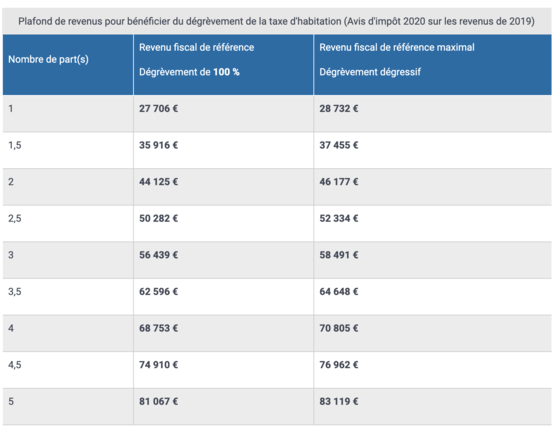Select the value 52 334 €
Image resolution: width=560 pixels, height=440 pixels.
click(339, 218)
